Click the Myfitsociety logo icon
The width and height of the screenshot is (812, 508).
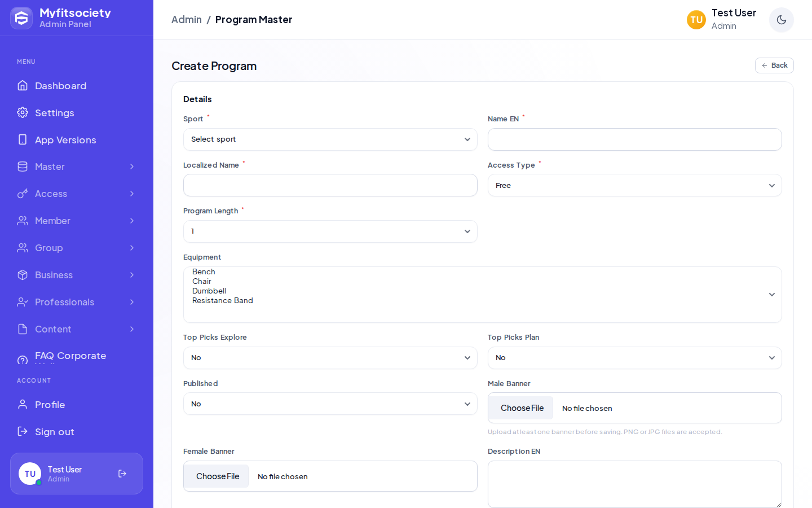pos(21,18)
